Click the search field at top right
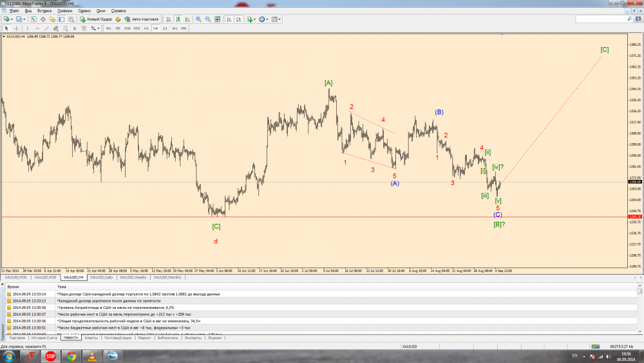Image resolution: width=644 pixels, height=363 pixels. coord(604,19)
